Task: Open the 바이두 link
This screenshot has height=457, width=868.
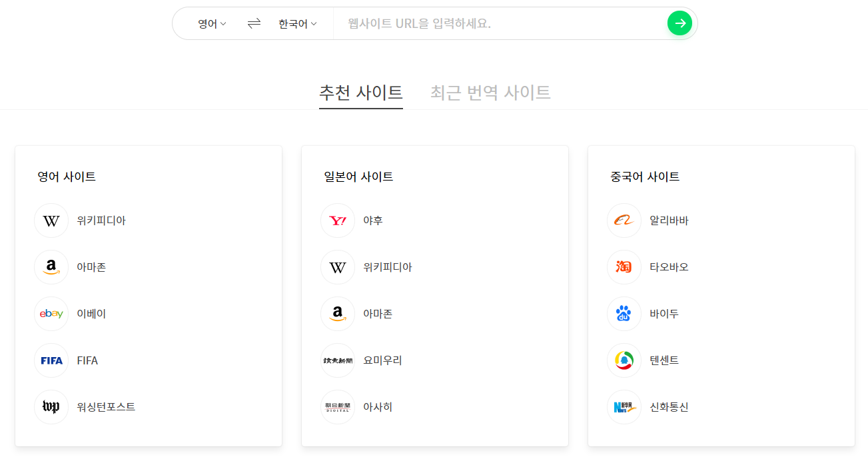Action: (664, 314)
